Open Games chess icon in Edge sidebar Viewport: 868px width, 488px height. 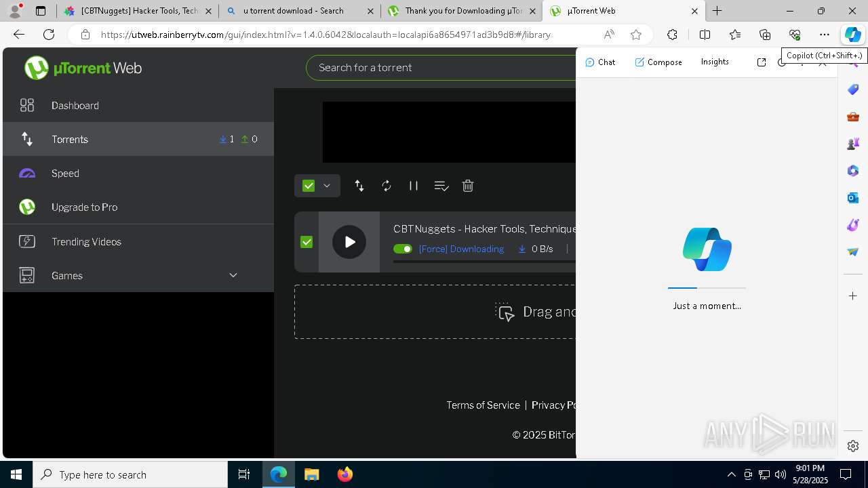point(853,144)
